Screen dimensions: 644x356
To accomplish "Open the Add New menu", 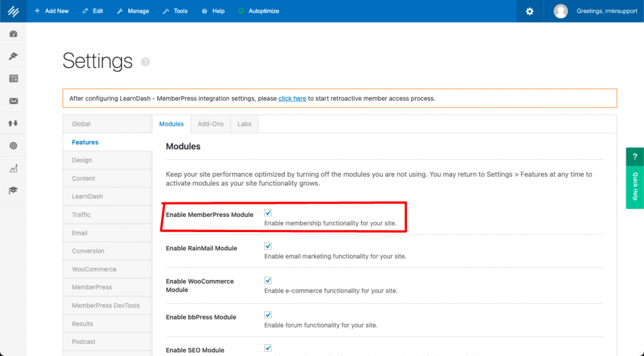I will pos(52,11).
